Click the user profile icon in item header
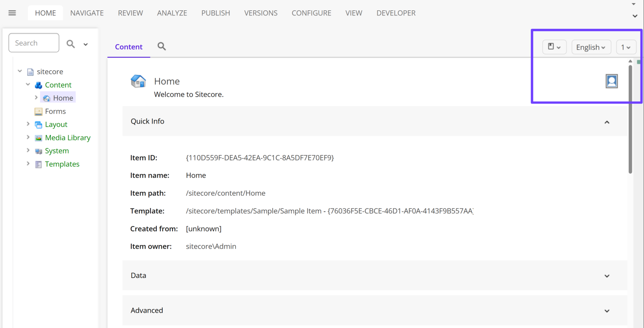 point(612,81)
